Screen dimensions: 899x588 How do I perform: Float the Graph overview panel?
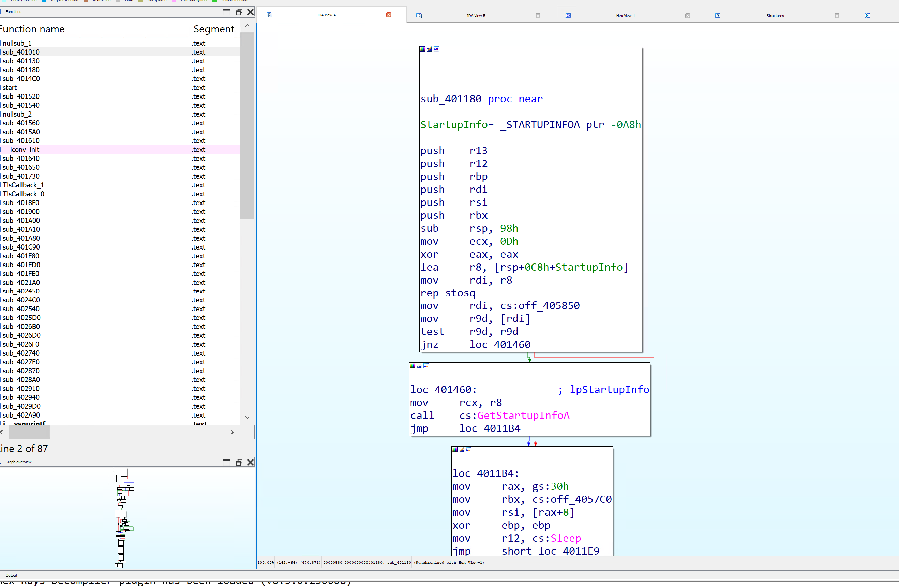point(238,462)
